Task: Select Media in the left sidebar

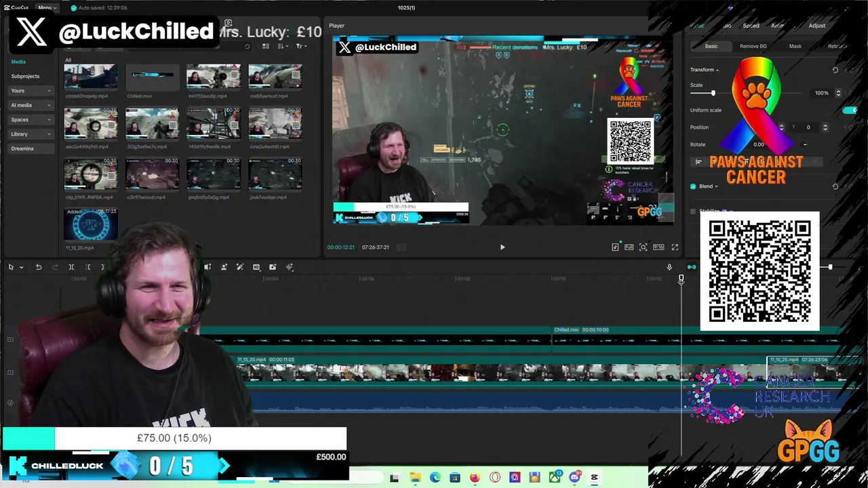Action: 18,62
